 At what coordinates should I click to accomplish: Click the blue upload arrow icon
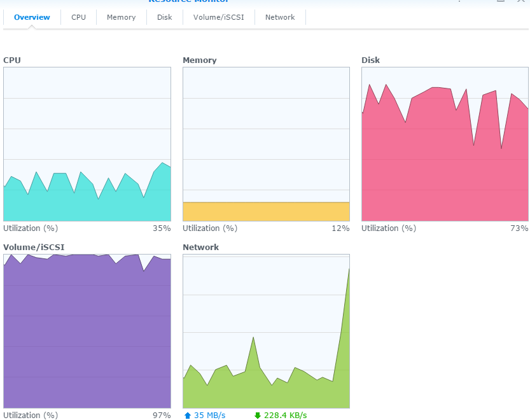pyautogui.click(x=188, y=416)
